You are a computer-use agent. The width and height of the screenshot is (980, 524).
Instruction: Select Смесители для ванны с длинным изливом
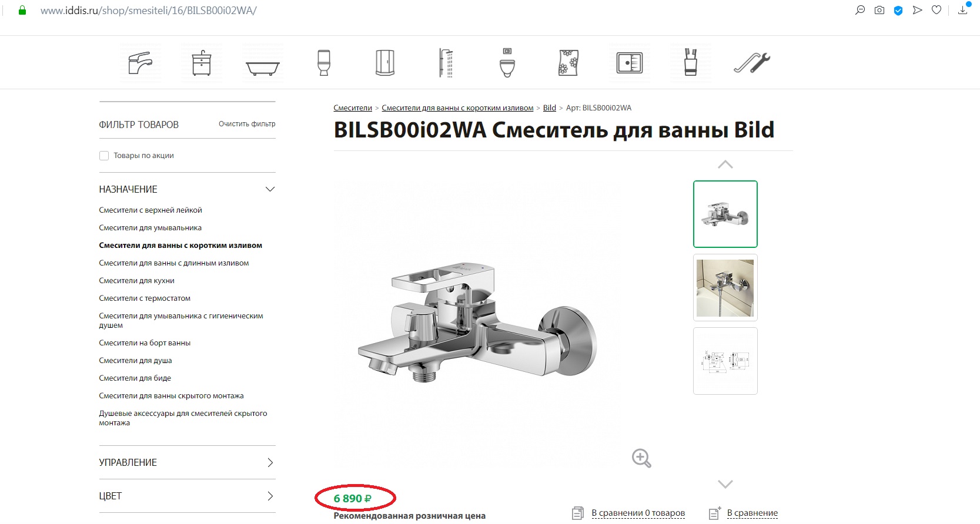point(174,263)
